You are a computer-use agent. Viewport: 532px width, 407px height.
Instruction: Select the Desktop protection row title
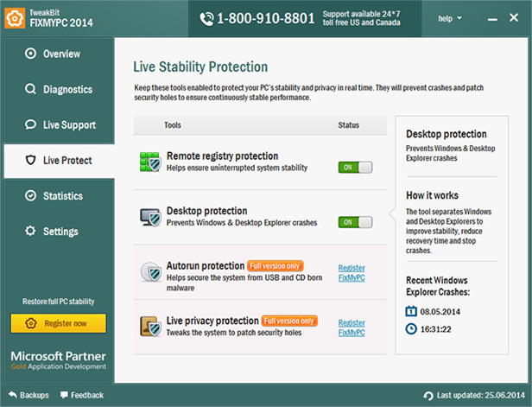tap(206, 211)
